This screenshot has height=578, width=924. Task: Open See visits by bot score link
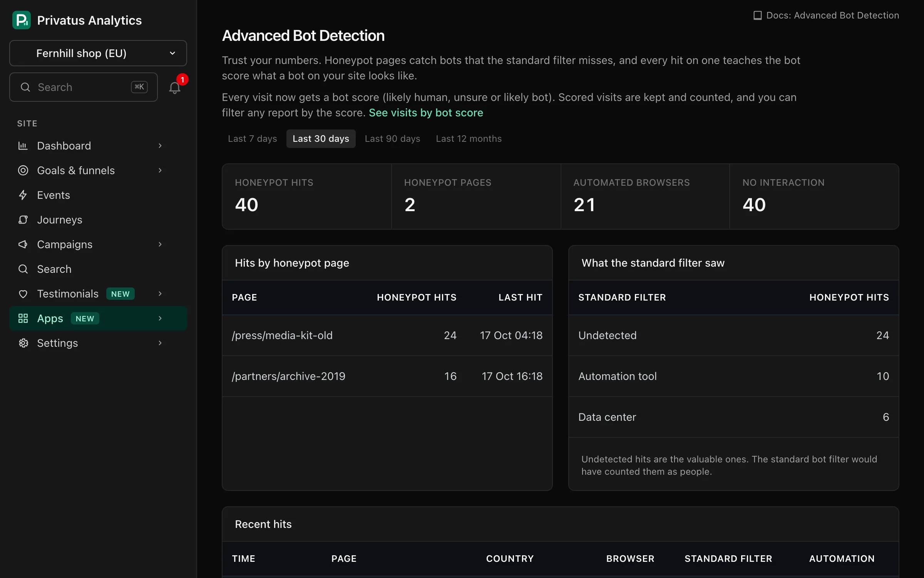coord(426,113)
